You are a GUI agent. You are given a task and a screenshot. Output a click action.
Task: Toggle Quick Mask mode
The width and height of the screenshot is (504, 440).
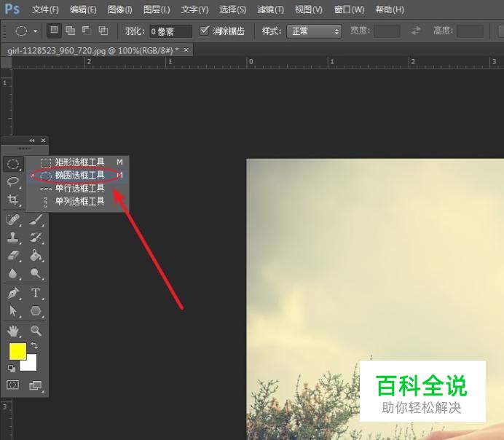[x=13, y=385]
